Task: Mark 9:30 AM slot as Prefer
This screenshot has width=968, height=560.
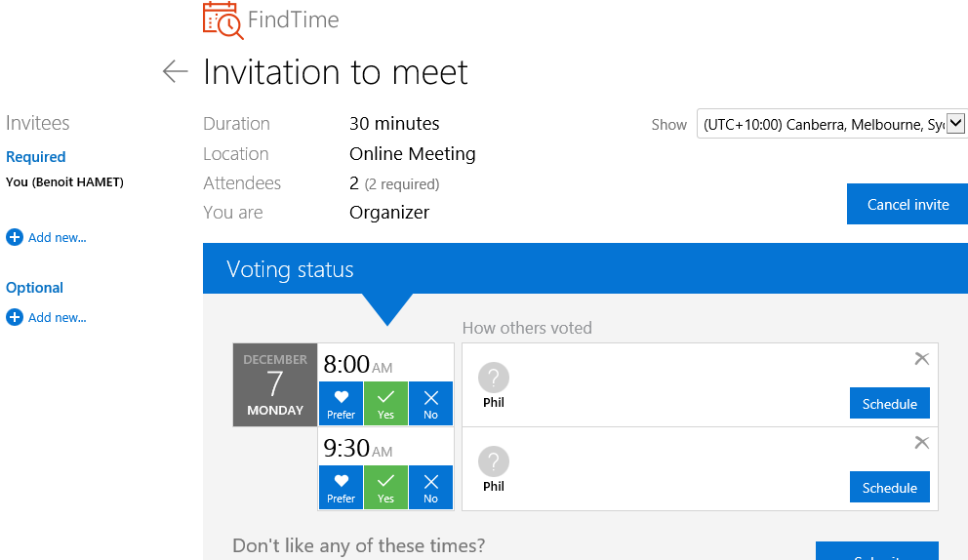Action: click(x=341, y=488)
